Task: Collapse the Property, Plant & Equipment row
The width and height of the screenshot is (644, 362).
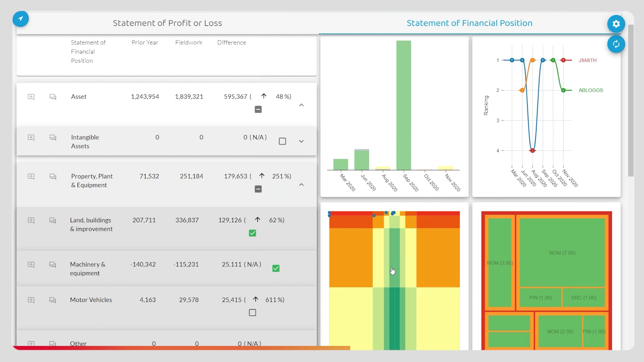Action: pos(301,185)
